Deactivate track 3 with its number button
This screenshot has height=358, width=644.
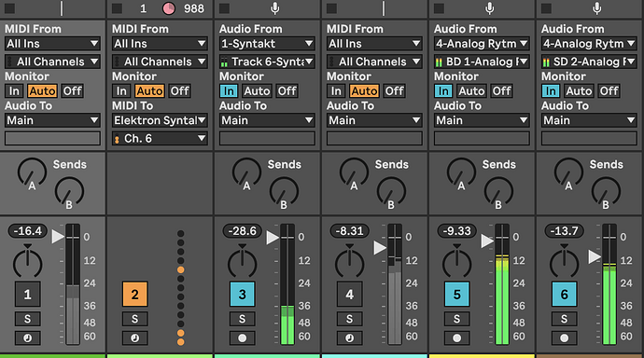243,294
